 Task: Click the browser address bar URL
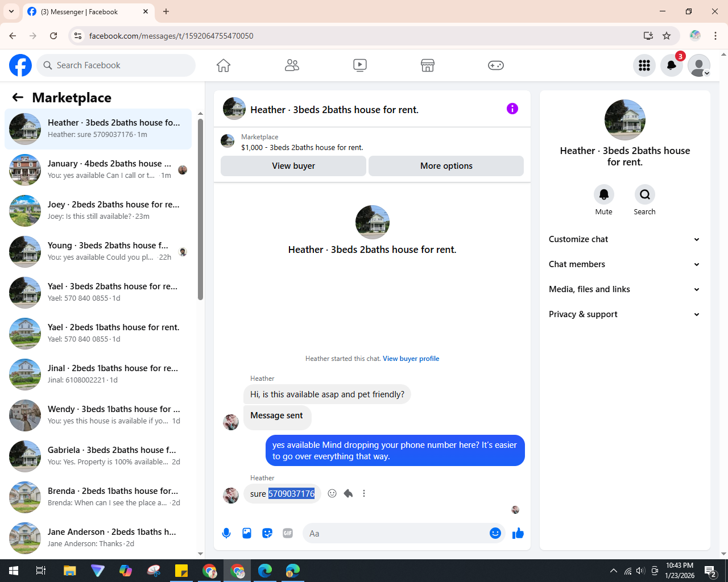[171, 36]
